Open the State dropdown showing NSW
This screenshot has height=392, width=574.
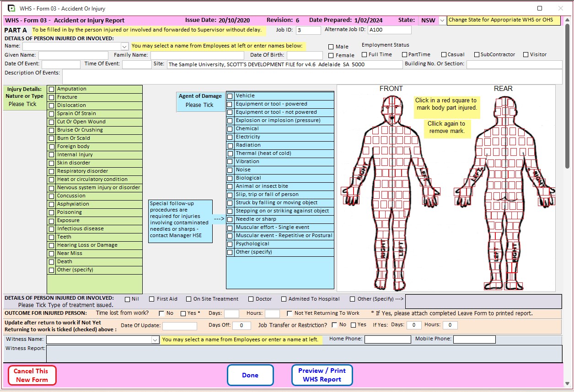pyautogui.click(x=441, y=21)
